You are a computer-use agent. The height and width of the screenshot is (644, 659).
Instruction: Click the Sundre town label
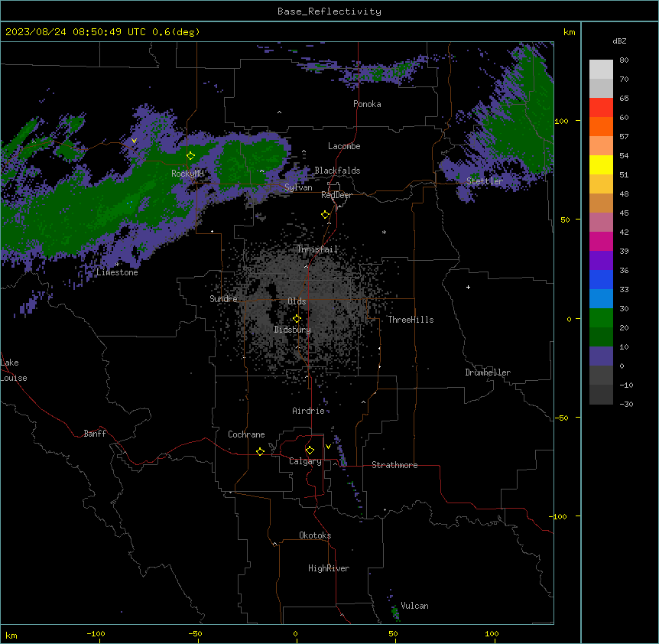pos(223,299)
